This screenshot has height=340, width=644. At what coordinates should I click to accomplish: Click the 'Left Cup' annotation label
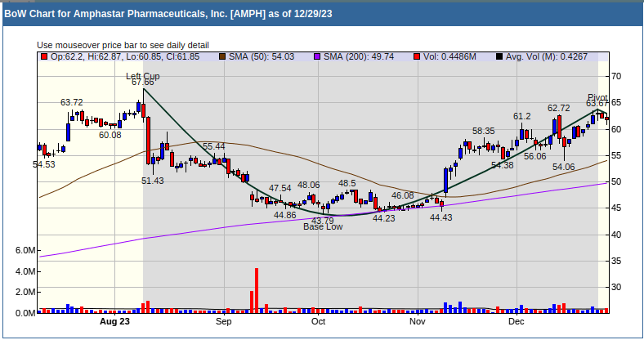click(142, 76)
